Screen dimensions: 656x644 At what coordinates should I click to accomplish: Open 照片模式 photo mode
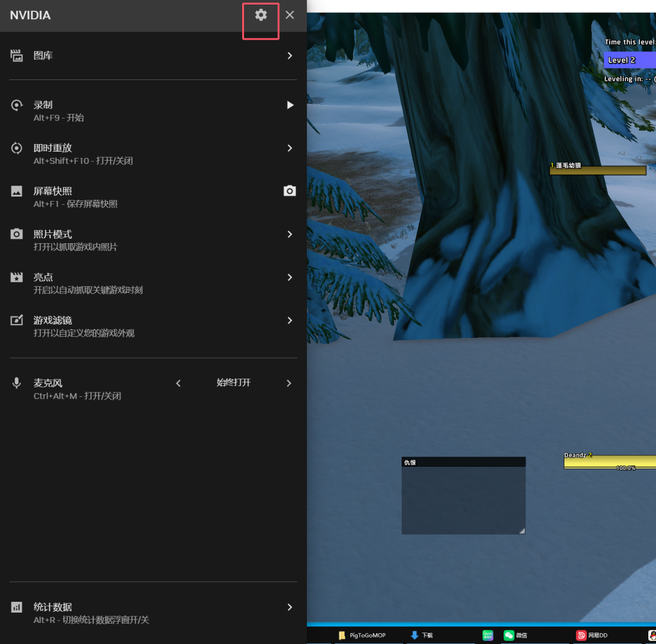(153, 240)
